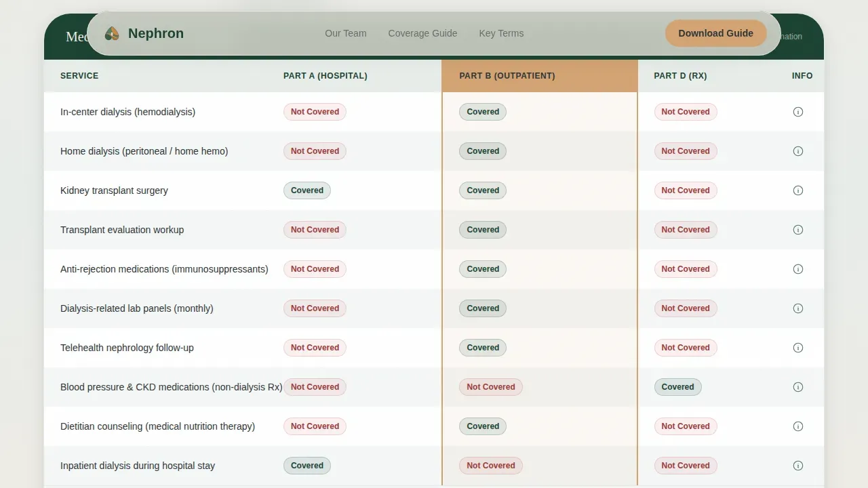Go to Coverage Guide
This screenshot has height=488, width=868.
[422, 33]
